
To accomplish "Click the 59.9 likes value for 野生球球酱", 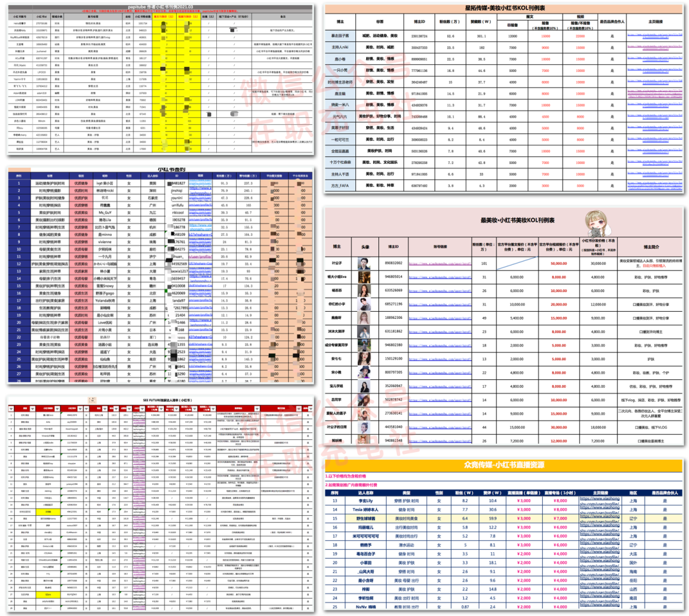I will [493, 518].
